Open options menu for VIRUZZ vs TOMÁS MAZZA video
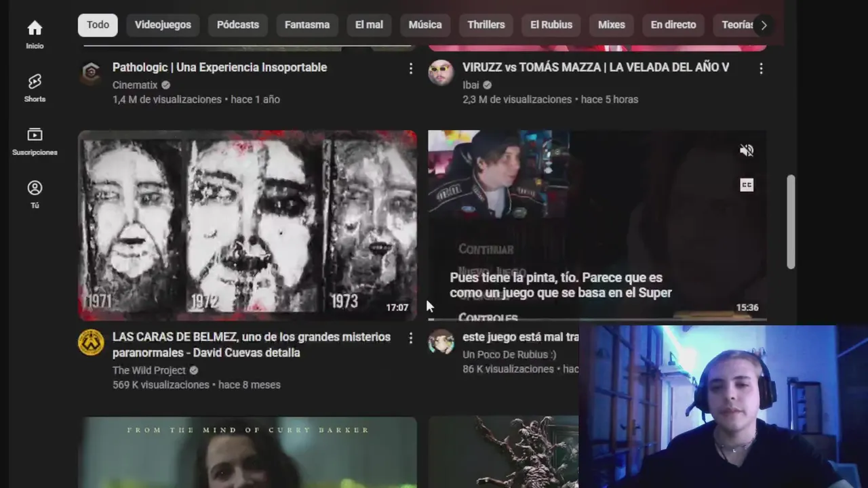This screenshot has height=488, width=868. pos(761,68)
